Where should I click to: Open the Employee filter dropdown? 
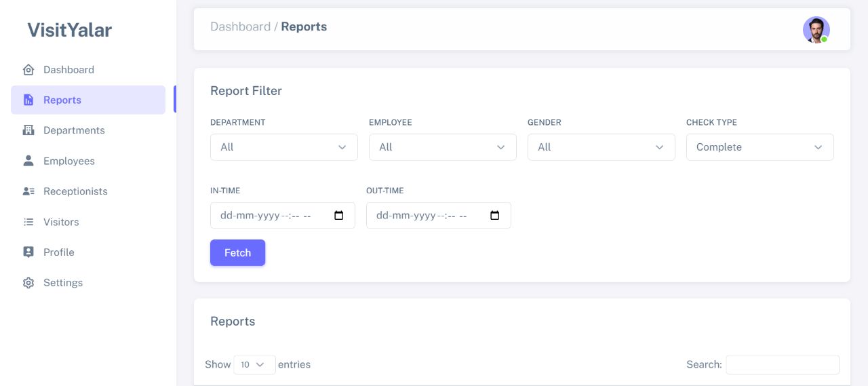point(442,147)
